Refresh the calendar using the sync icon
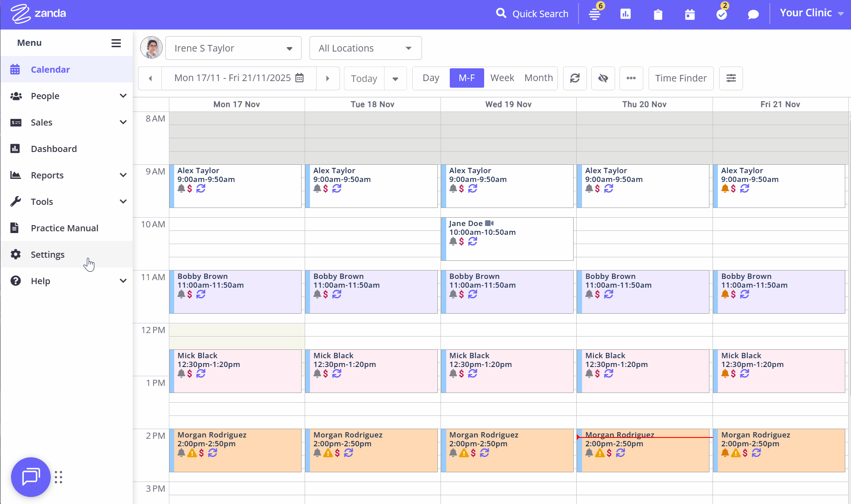The image size is (851, 504). [575, 78]
